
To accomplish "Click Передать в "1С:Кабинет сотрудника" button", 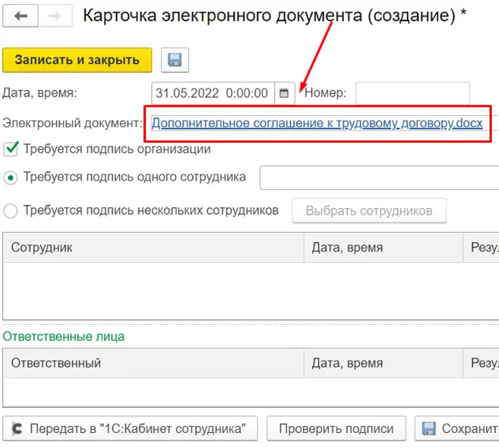I will point(130,428).
